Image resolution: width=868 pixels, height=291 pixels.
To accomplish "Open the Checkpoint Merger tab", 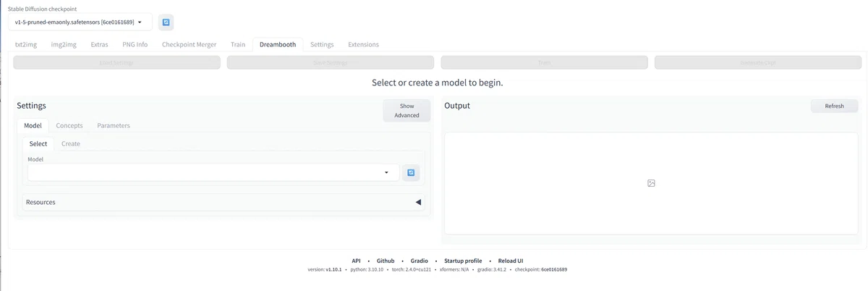I will 189,44.
